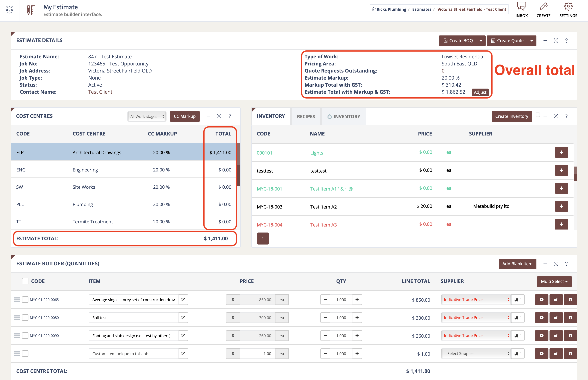Screen dimensions: 588x380
Task: Toggle the select-all checkbox beside CODE
Action: pyautogui.click(x=25, y=281)
